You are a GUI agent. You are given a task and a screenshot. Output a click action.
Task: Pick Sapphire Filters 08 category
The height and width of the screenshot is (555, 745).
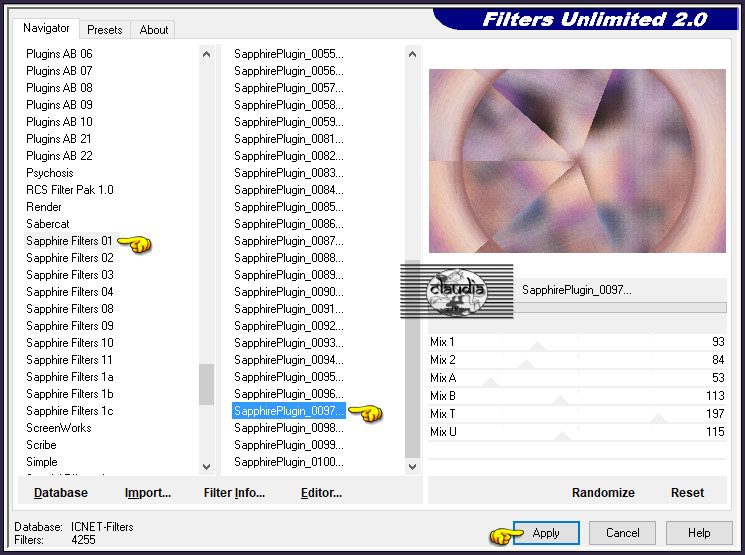coord(70,309)
